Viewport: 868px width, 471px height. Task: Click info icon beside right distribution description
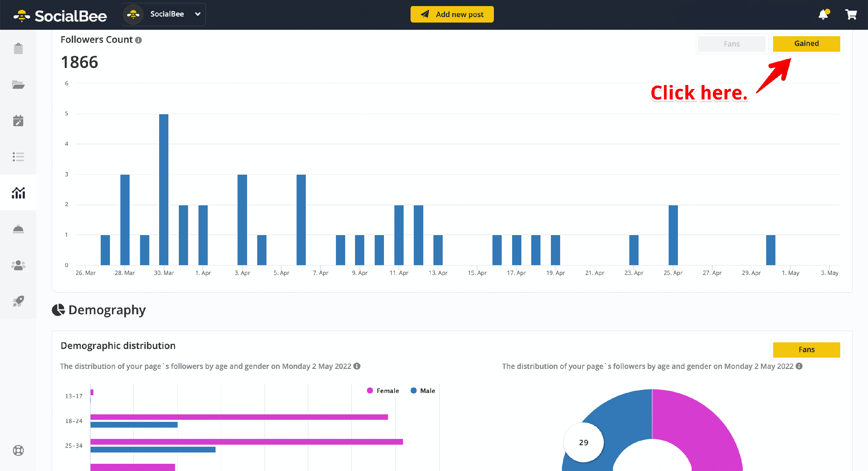(799, 366)
